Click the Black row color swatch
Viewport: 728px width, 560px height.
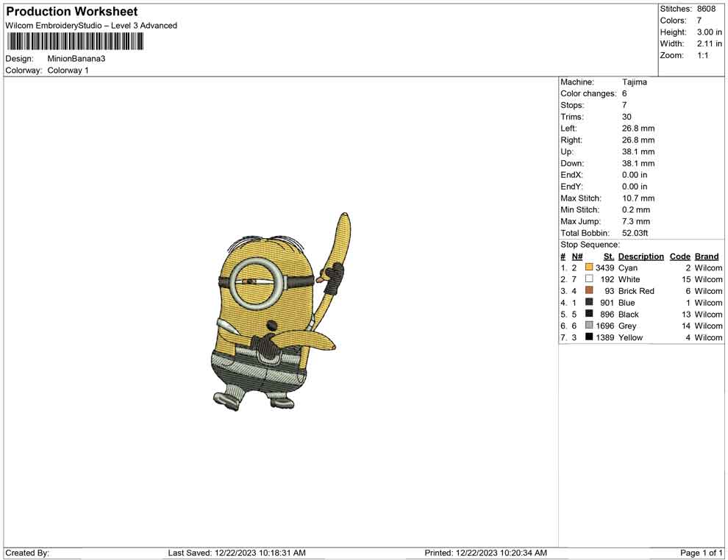[x=589, y=314]
